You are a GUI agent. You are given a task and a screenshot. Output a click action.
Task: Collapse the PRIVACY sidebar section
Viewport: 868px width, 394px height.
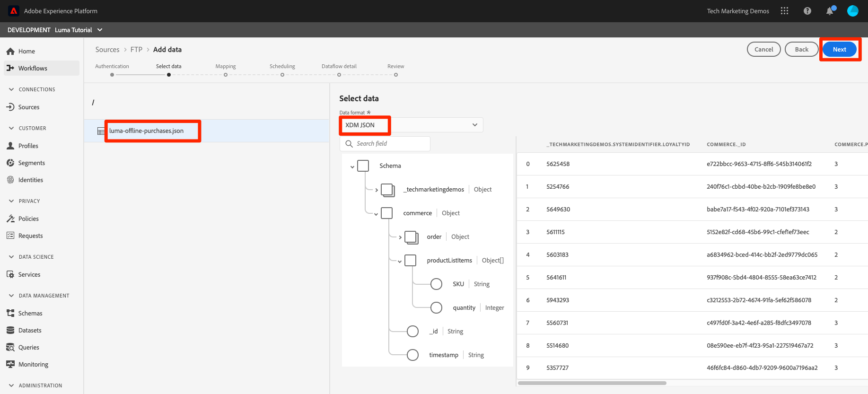click(x=11, y=201)
